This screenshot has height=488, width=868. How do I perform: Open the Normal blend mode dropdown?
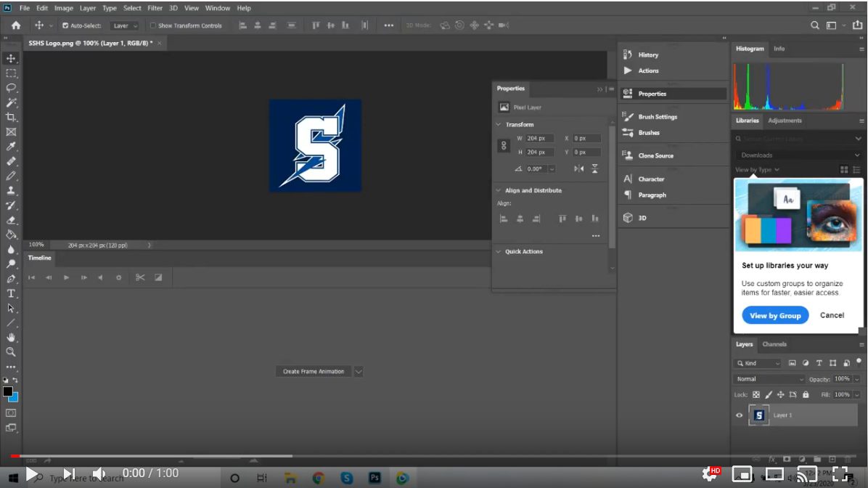769,379
